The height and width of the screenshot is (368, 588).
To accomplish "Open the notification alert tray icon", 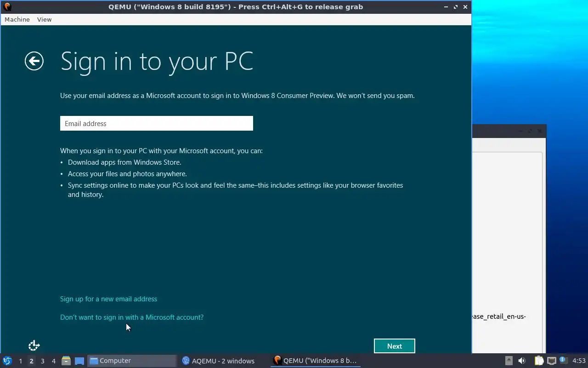I will pyautogui.click(x=563, y=360).
